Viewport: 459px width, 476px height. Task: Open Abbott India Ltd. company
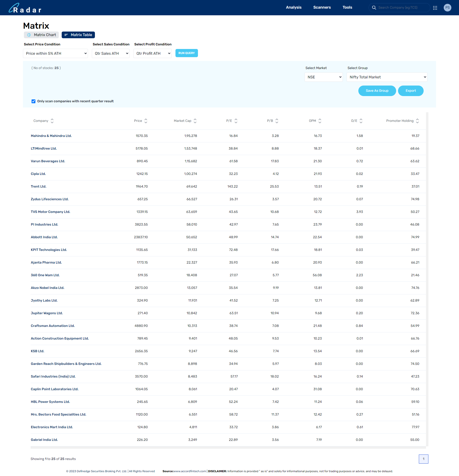click(x=44, y=237)
